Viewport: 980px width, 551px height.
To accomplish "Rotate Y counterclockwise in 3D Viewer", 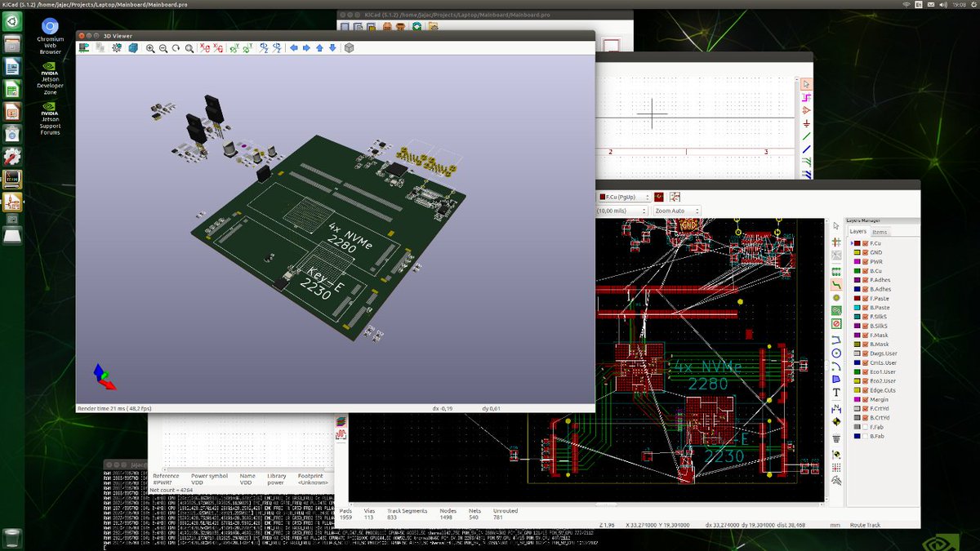I will point(247,48).
